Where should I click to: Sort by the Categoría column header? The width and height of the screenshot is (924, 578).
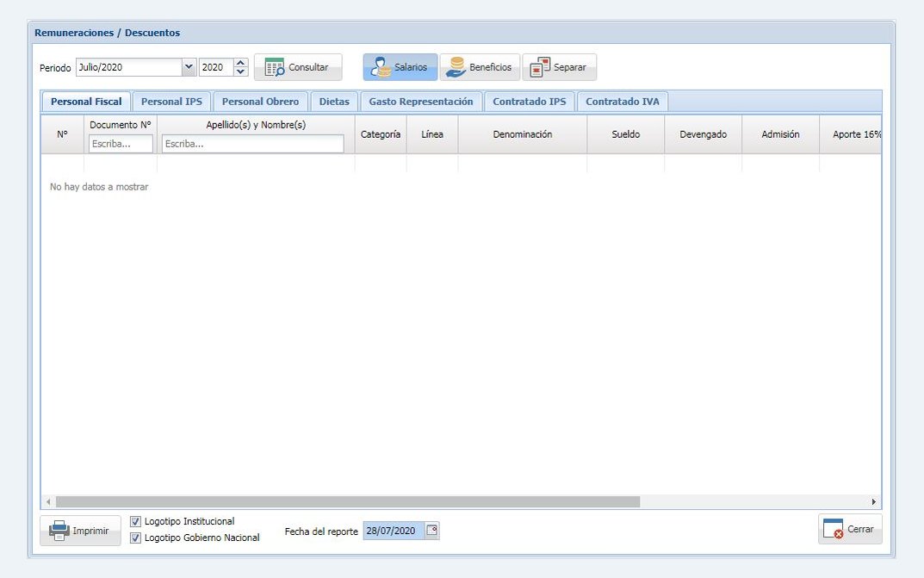381,134
